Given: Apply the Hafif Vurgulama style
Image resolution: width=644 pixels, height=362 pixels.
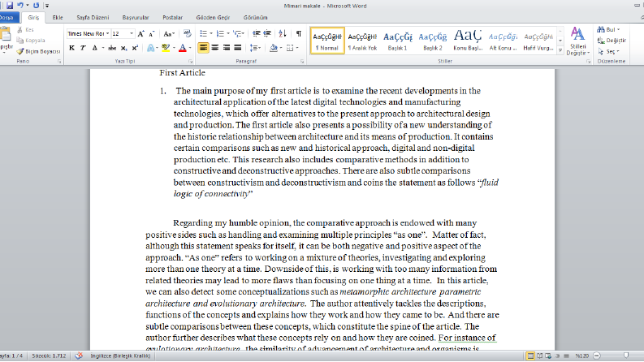Looking at the screenshot, I should pyautogui.click(x=538, y=41).
